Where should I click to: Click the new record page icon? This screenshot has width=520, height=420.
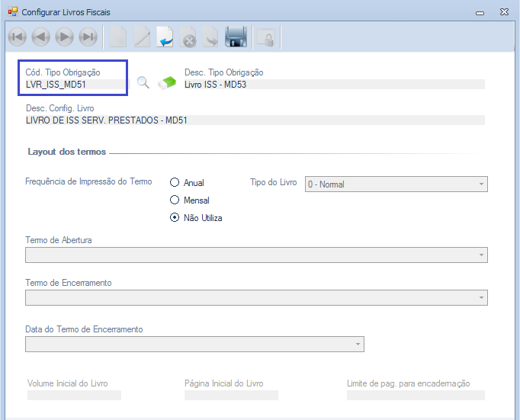[118, 37]
